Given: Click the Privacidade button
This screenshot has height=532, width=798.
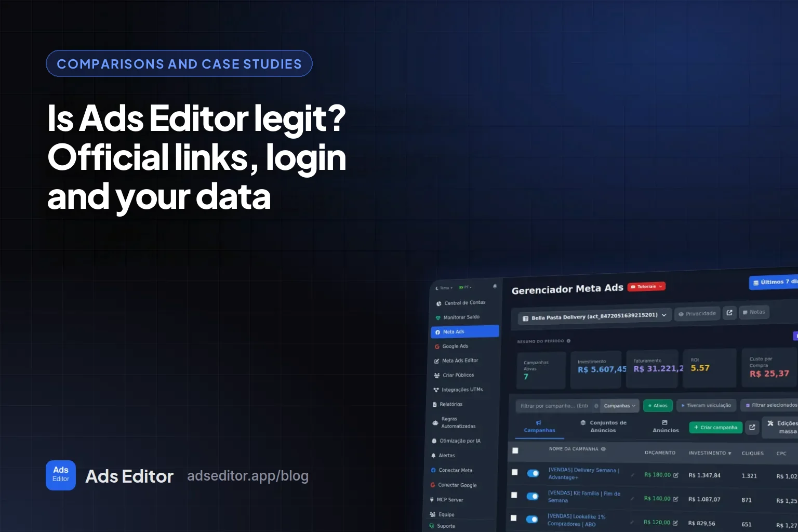Looking at the screenshot, I should 697,314.
